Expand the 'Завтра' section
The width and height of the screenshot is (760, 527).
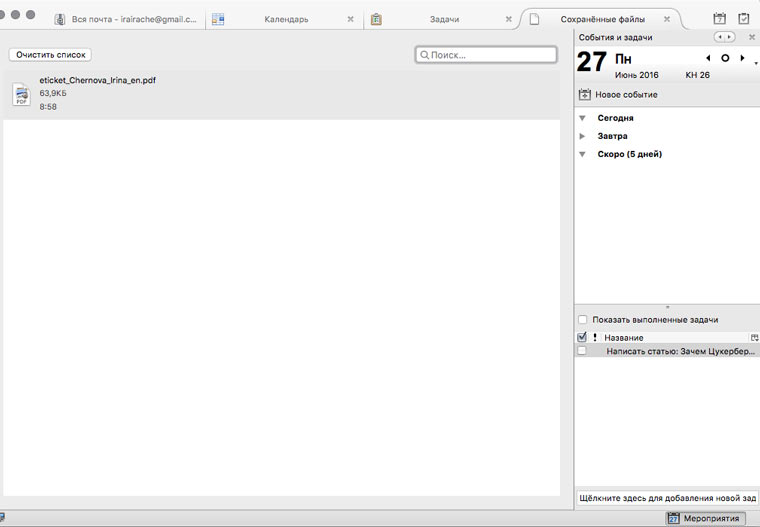click(582, 136)
